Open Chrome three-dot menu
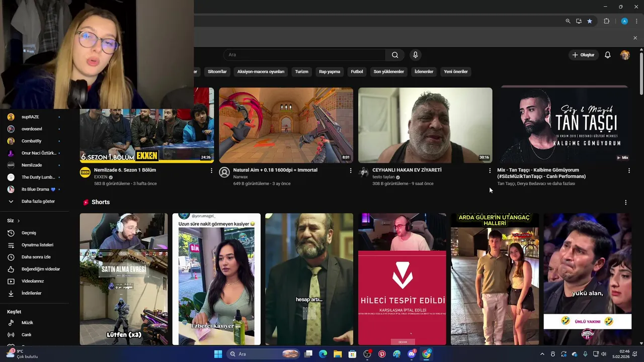644x362 pixels. pos(636,21)
